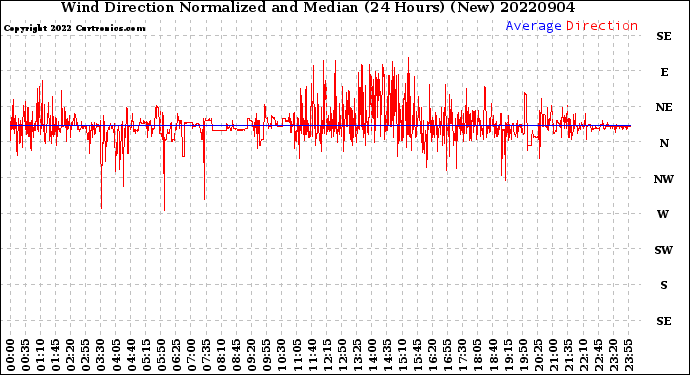Select the 16:55 time axis label
Image resolution: width=690 pixels, height=375 pixels.
tap(448, 355)
